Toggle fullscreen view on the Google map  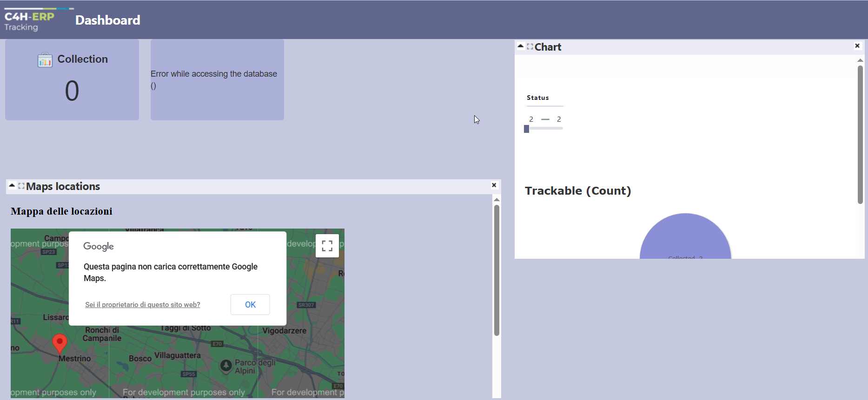click(x=327, y=246)
